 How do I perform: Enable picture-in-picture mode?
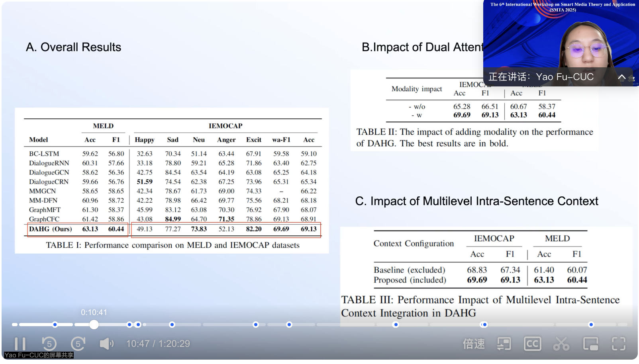click(590, 344)
